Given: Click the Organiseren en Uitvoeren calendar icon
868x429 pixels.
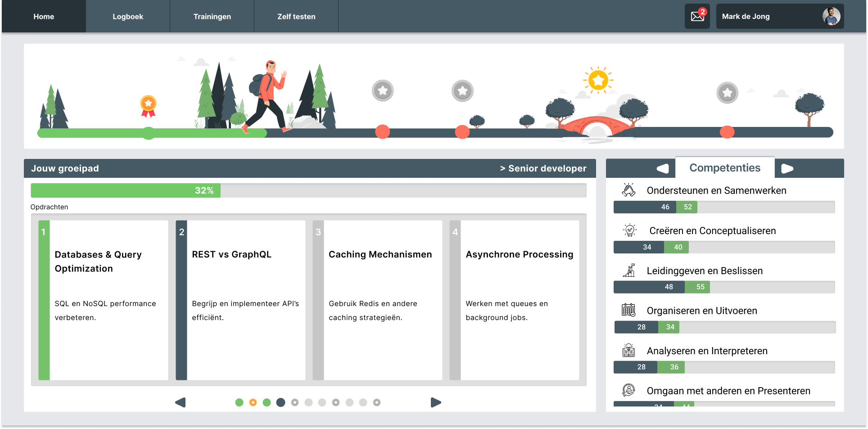Looking at the screenshot, I should click(x=628, y=310).
